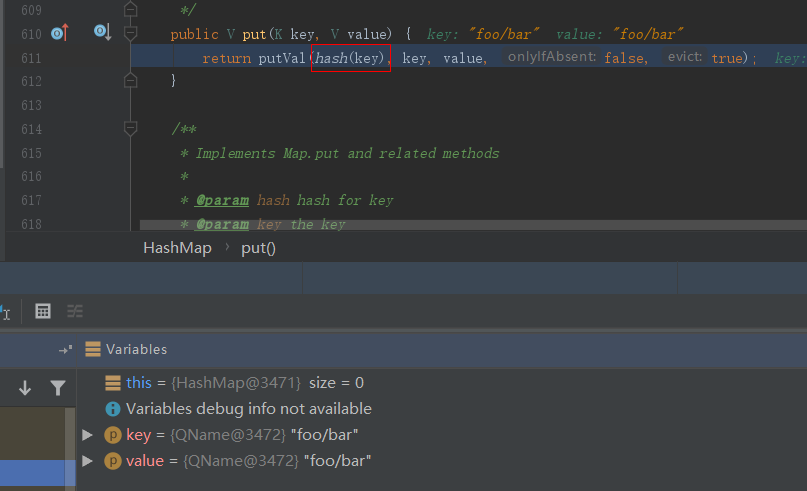807x491 pixels.
Task: Collapse the put method fold marker on line 610
Action: pos(130,34)
